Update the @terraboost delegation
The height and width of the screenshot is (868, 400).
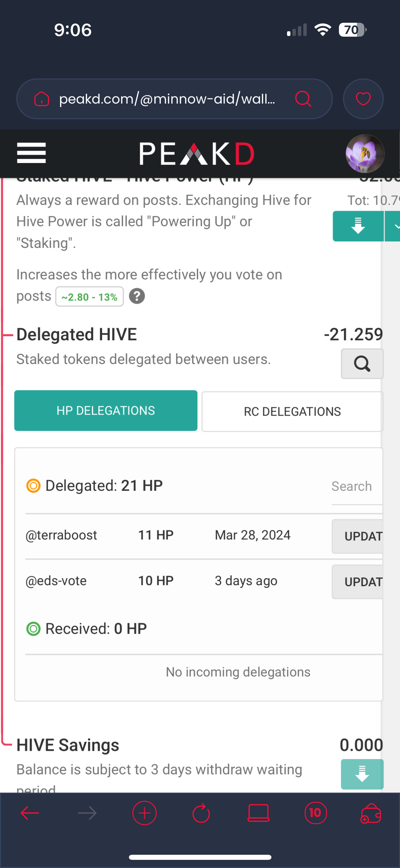(357, 536)
